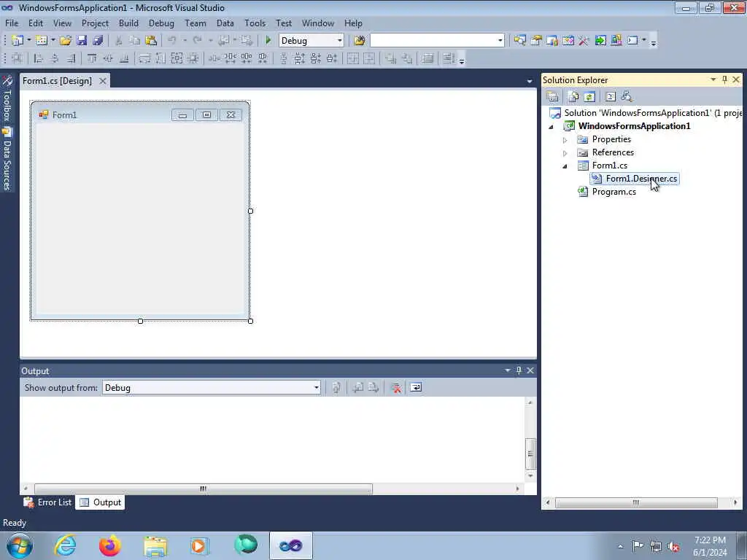Pin the Solution Explorer panel
This screenshot has height=560, width=747.
724,79
